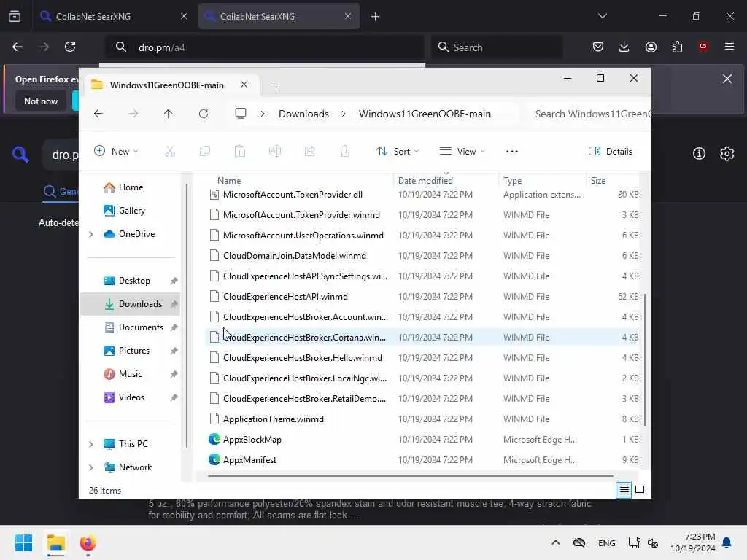Click the This PC monitor icon in address bar

click(241, 114)
